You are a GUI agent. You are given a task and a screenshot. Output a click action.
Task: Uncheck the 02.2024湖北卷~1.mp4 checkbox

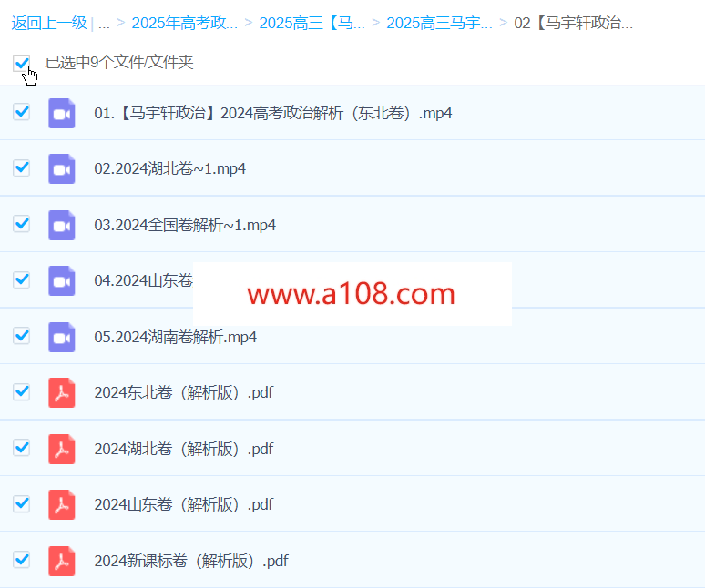tap(22, 168)
